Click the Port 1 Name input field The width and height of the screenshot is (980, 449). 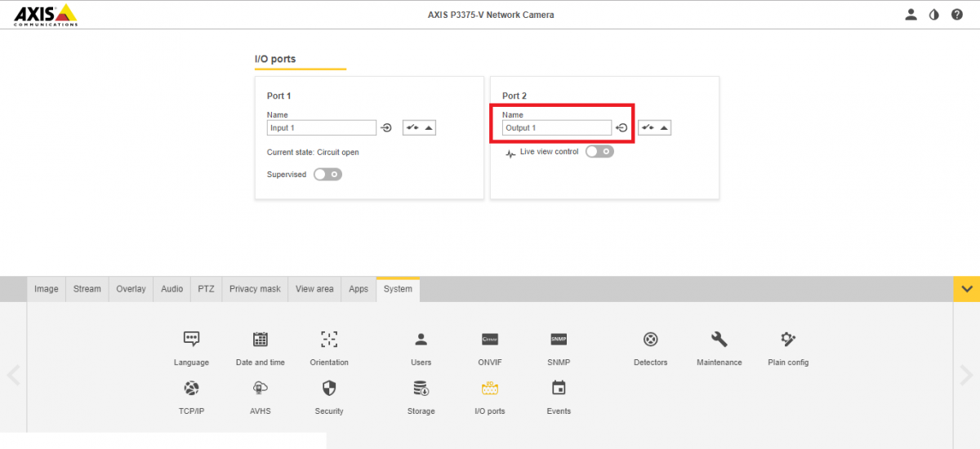[322, 127]
